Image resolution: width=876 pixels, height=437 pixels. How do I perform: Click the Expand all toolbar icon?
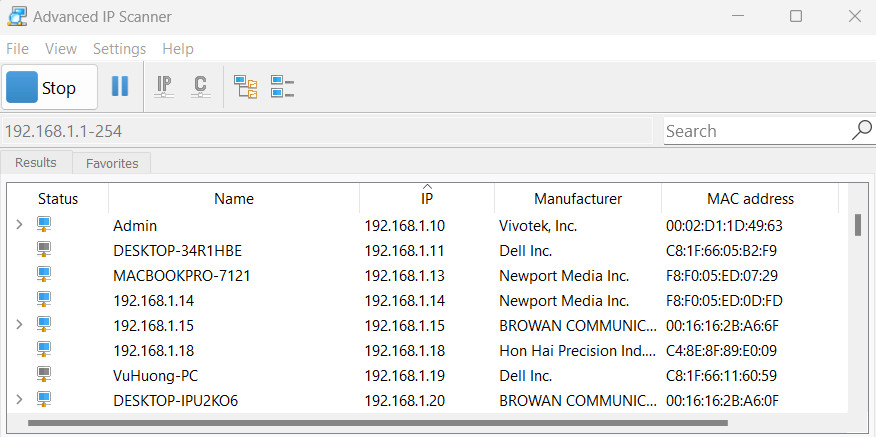tap(246, 87)
